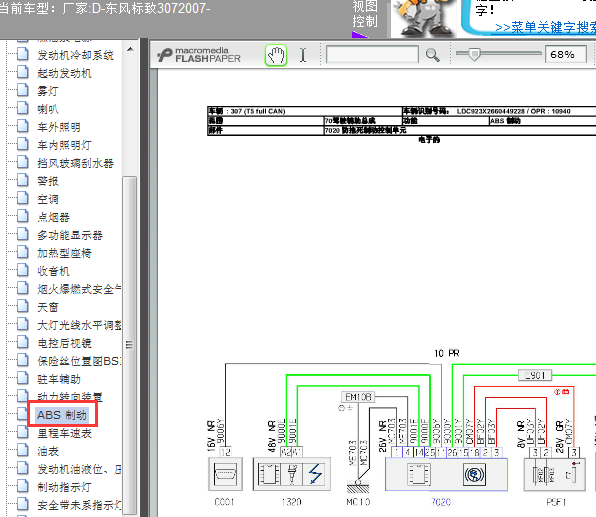Click the EM10B splice label
This screenshot has height=517, width=596.
[x=358, y=397]
